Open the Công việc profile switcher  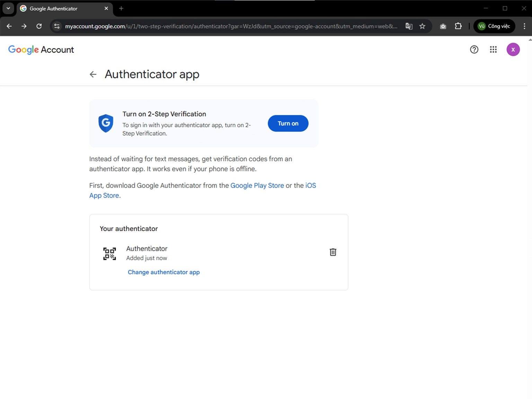tap(494, 26)
